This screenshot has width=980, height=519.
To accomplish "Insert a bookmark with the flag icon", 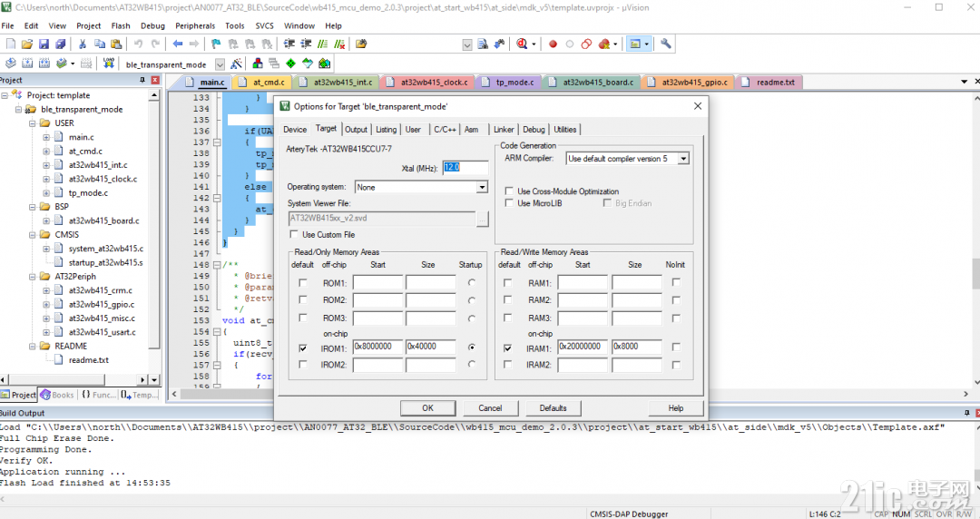I will point(216,44).
